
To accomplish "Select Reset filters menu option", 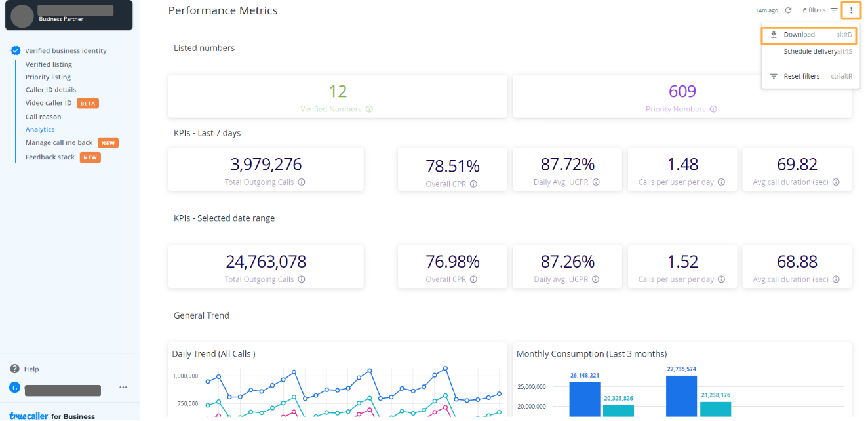I will 810,76.
